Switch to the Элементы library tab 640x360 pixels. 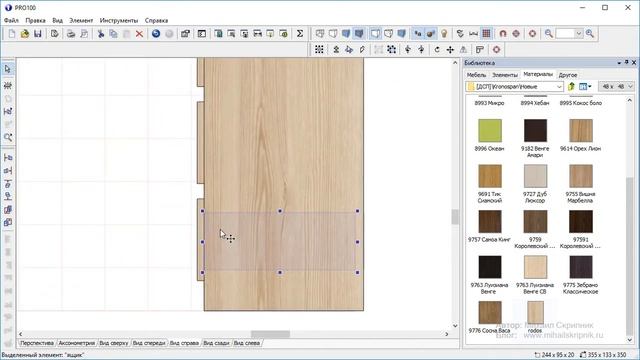[x=504, y=75]
